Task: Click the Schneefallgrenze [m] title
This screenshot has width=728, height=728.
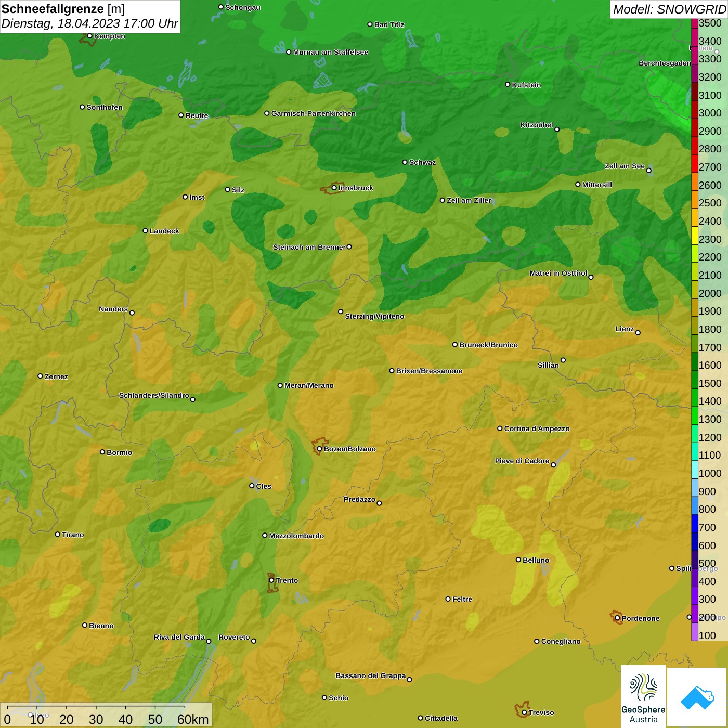Action: point(63,9)
